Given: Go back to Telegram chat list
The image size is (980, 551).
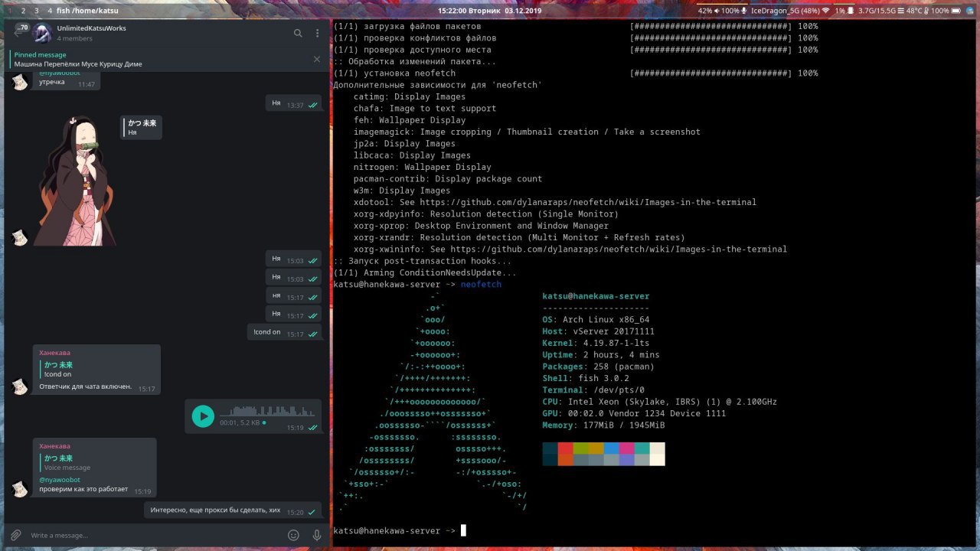Looking at the screenshot, I should [x=19, y=33].
